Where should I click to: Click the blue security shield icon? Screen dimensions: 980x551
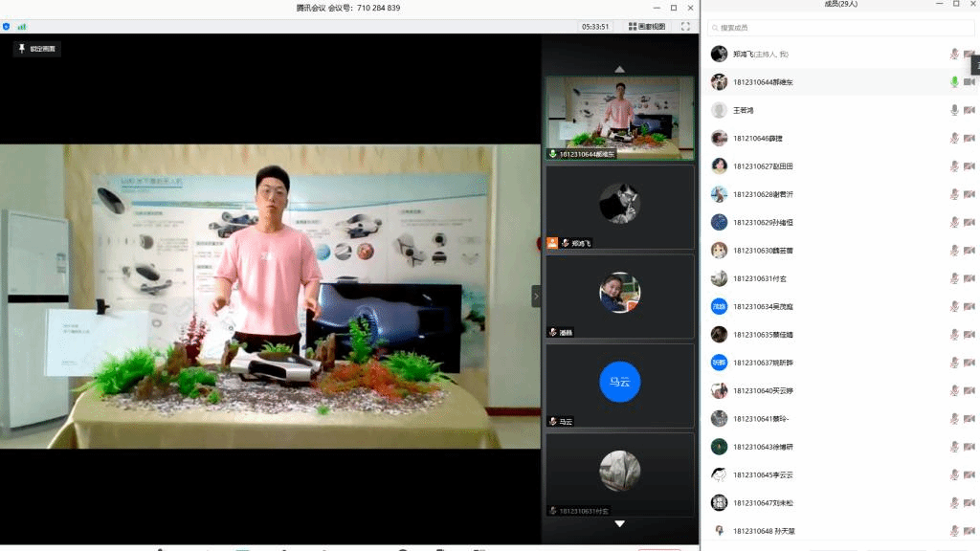point(7,27)
